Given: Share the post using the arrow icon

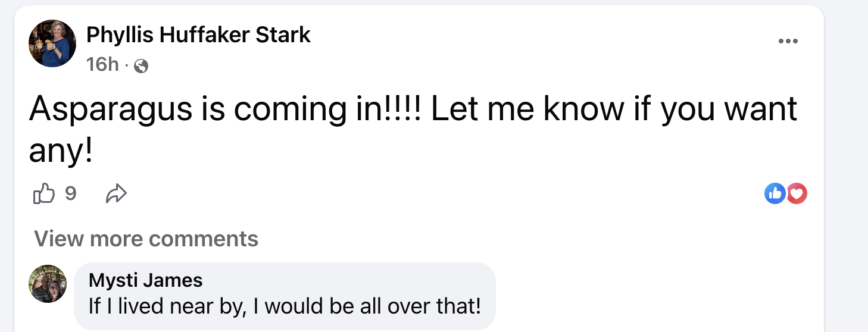Looking at the screenshot, I should [x=116, y=193].
